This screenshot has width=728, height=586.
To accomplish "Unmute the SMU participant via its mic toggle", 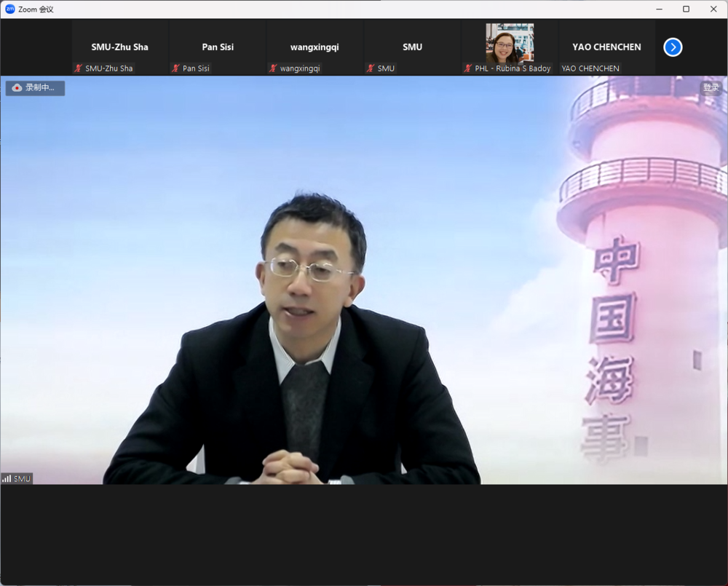I will click(x=370, y=68).
